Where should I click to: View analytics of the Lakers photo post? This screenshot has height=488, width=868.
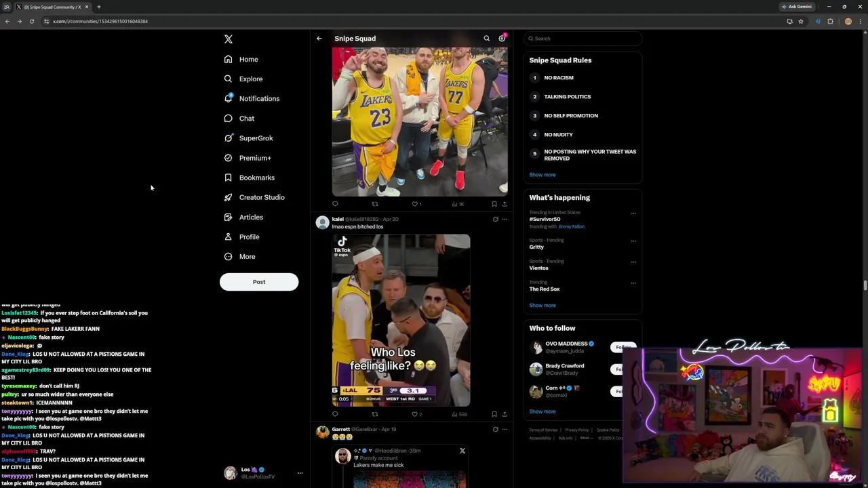[x=459, y=203]
